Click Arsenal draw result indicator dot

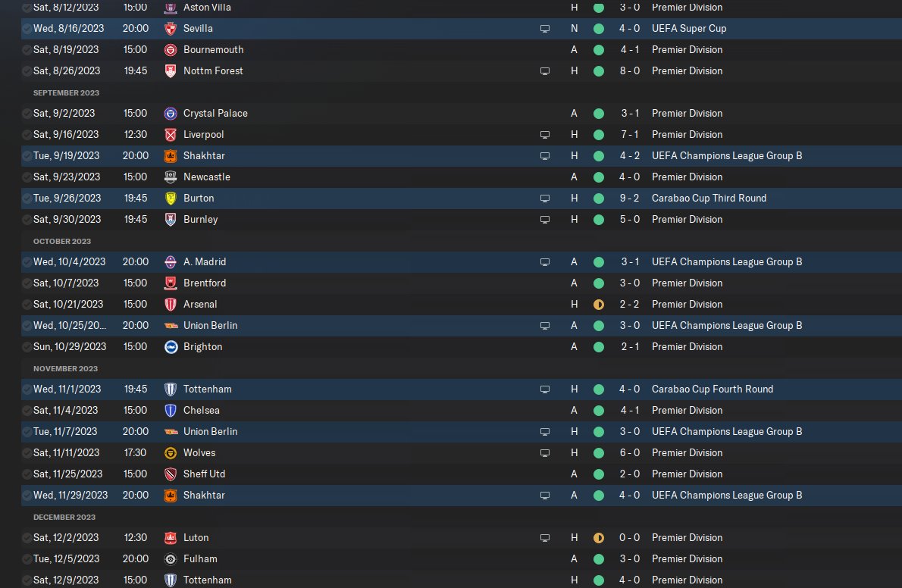coord(599,305)
